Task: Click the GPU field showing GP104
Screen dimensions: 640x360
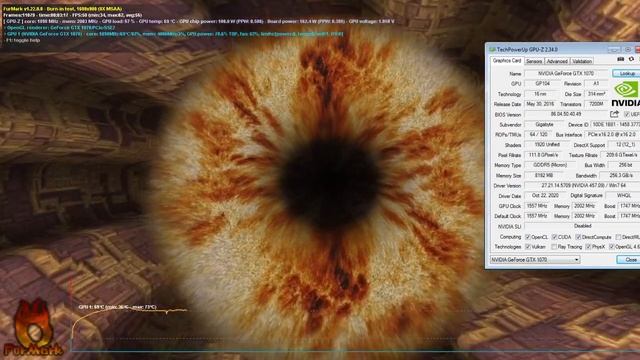Action: coord(542,84)
